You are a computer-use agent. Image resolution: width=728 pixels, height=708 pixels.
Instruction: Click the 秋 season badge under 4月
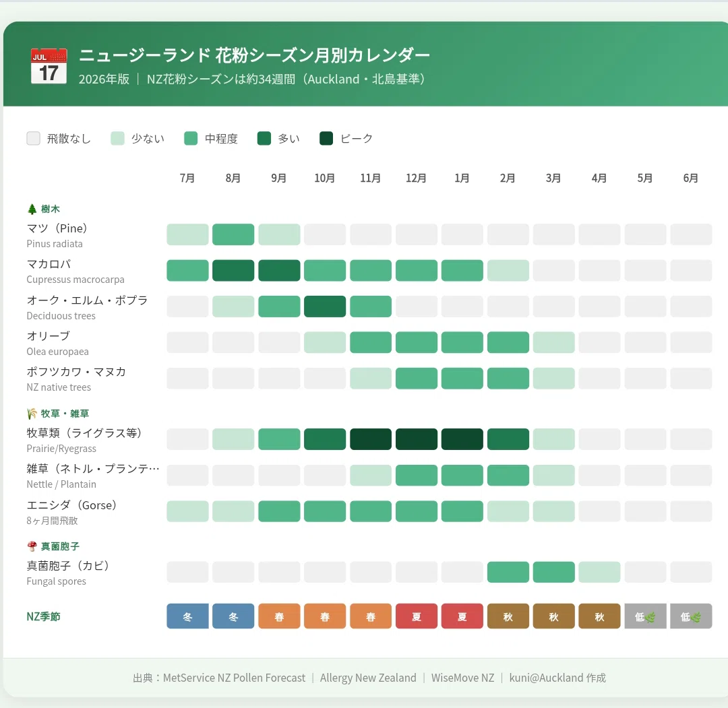point(599,616)
